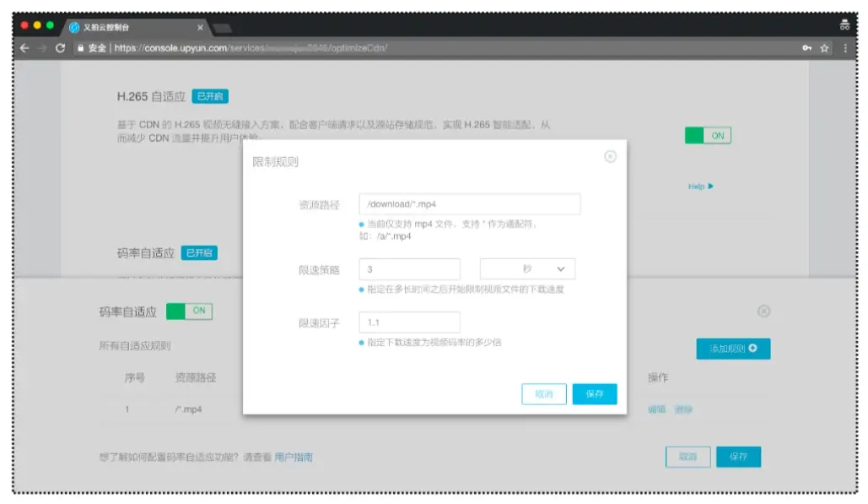Open Chrome's three-dot menu
868x504 pixels.
click(x=846, y=48)
